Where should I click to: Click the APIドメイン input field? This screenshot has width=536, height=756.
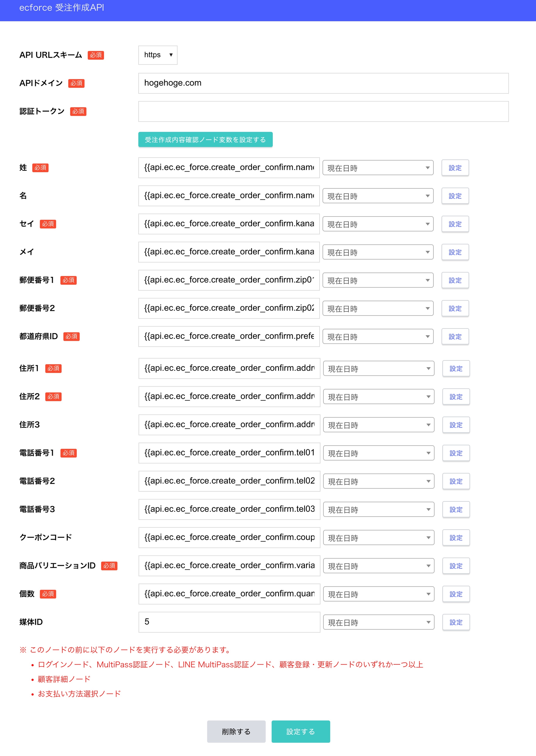tap(323, 83)
